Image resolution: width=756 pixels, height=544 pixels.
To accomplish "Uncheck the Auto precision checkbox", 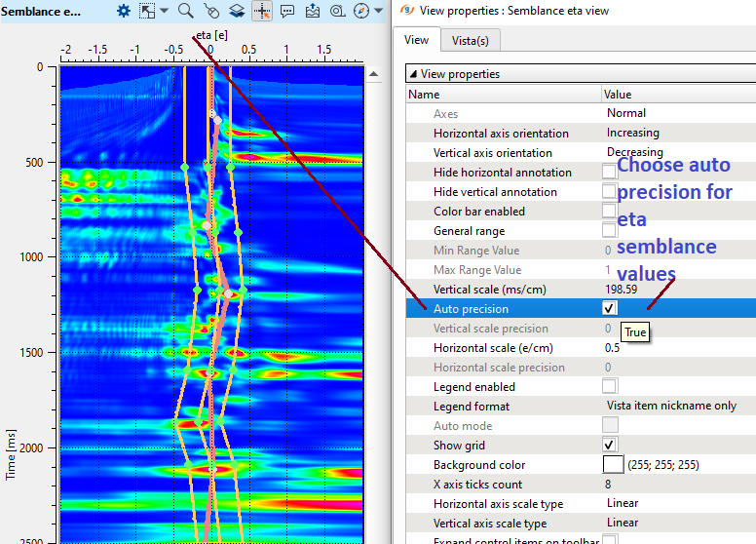I will click(610, 309).
